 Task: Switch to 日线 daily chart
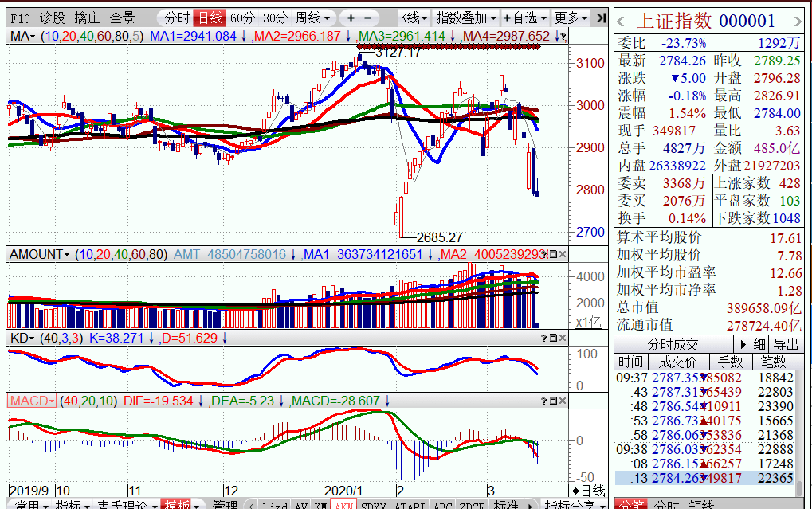[x=210, y=18]
